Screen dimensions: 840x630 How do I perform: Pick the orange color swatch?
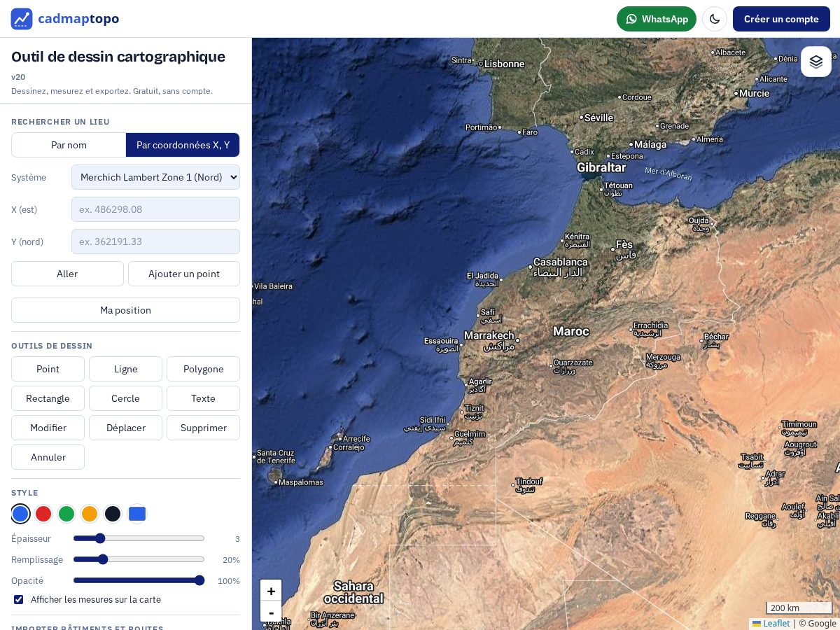pyautogui.click(x=90, y=514)
